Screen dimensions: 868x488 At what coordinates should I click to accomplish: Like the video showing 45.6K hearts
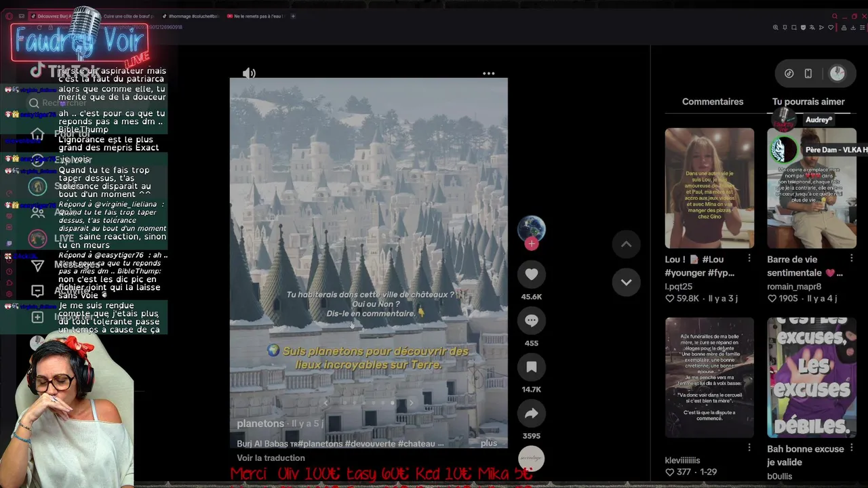(x=532, y=274)
